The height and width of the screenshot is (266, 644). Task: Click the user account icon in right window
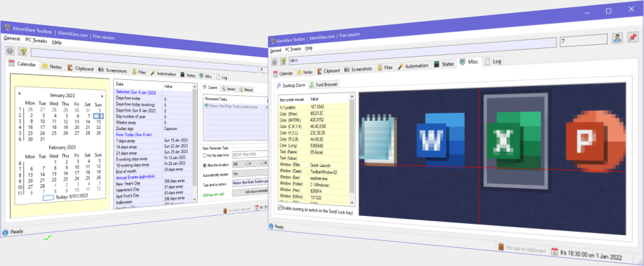pos(617,38)
